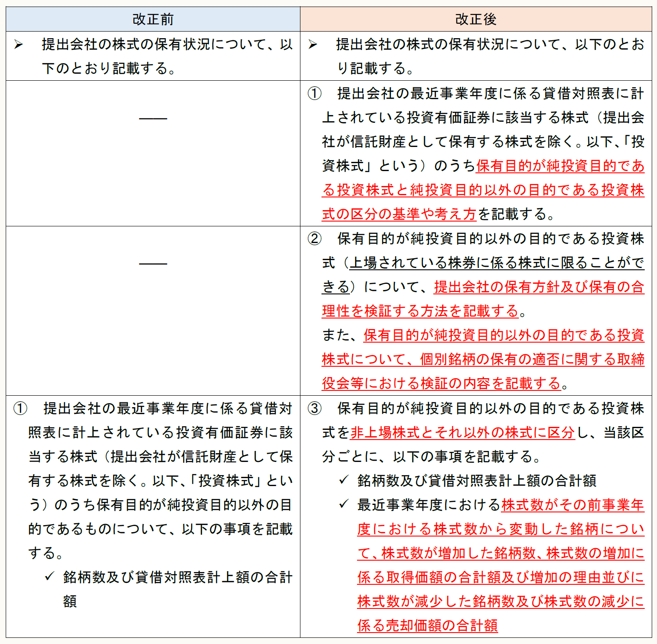Click the 改正後 column header
The width and height of the screenshot is (657, 644).
point(475,19)
